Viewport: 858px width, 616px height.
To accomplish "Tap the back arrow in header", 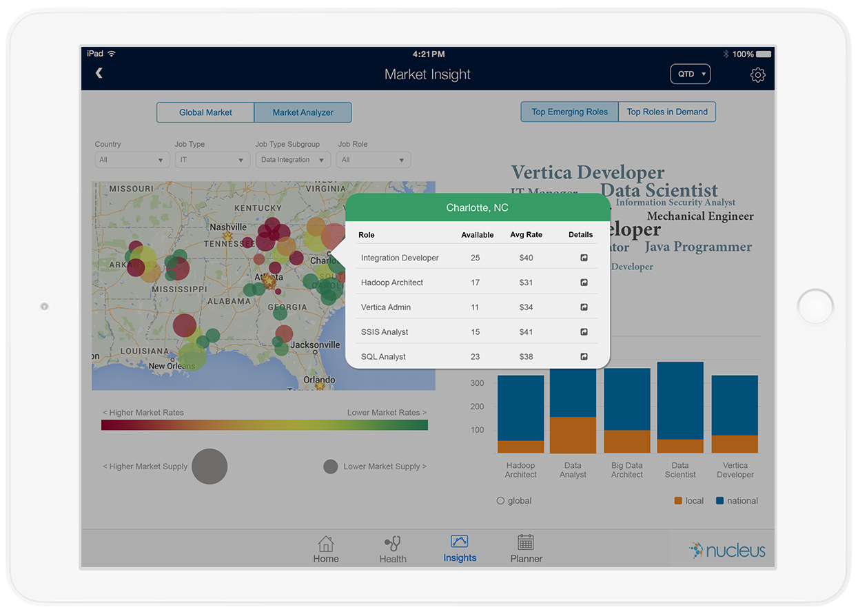I will pyautogui.click(x=99, y=73).
